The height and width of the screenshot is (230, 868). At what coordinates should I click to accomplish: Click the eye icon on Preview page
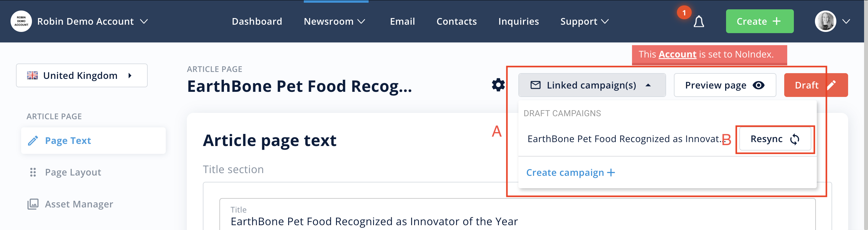(x=758, y=85)
